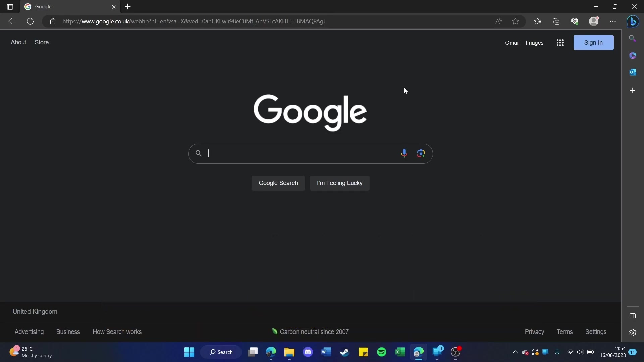Click the address bar URL
Screen dimensions: 644x362
point(194,21)
